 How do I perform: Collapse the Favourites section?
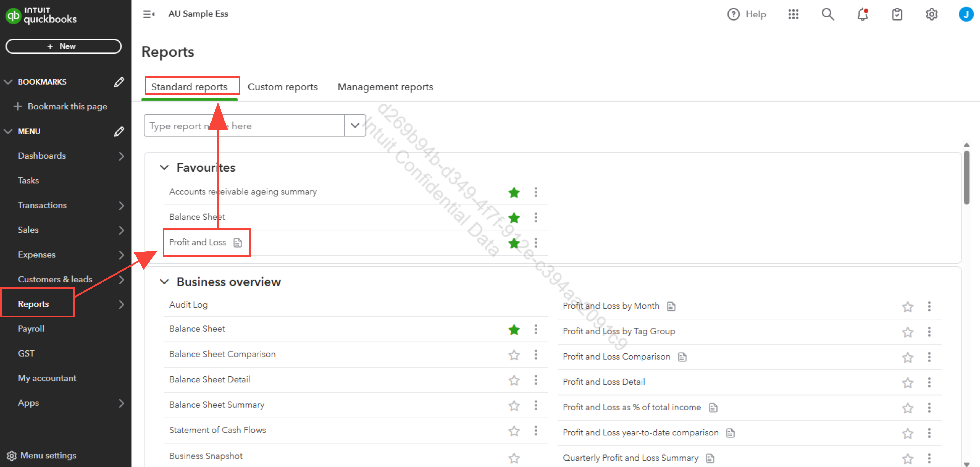[x=164, y=167]
